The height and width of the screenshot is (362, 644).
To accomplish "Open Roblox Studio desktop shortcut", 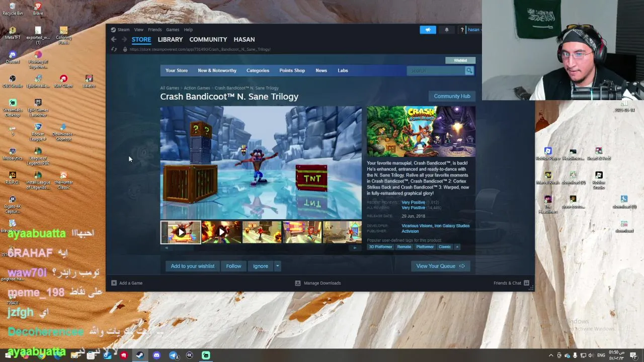I will click(599, 180).
